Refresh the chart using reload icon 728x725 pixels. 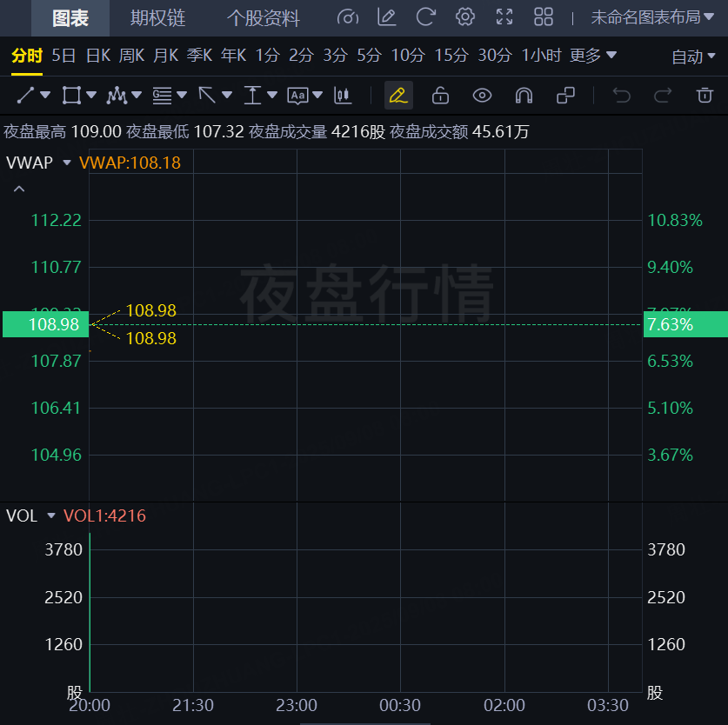(x=426, y=17)
